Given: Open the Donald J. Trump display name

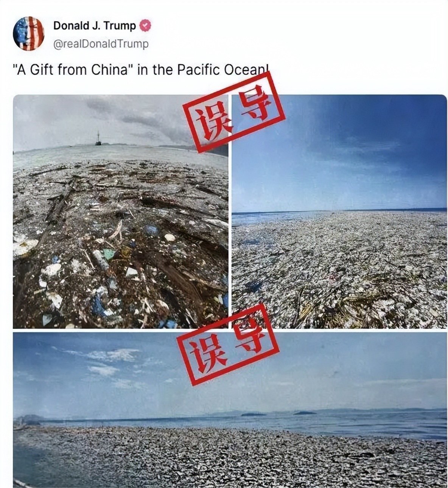Looking at the screenshot, I should (95, 26).
